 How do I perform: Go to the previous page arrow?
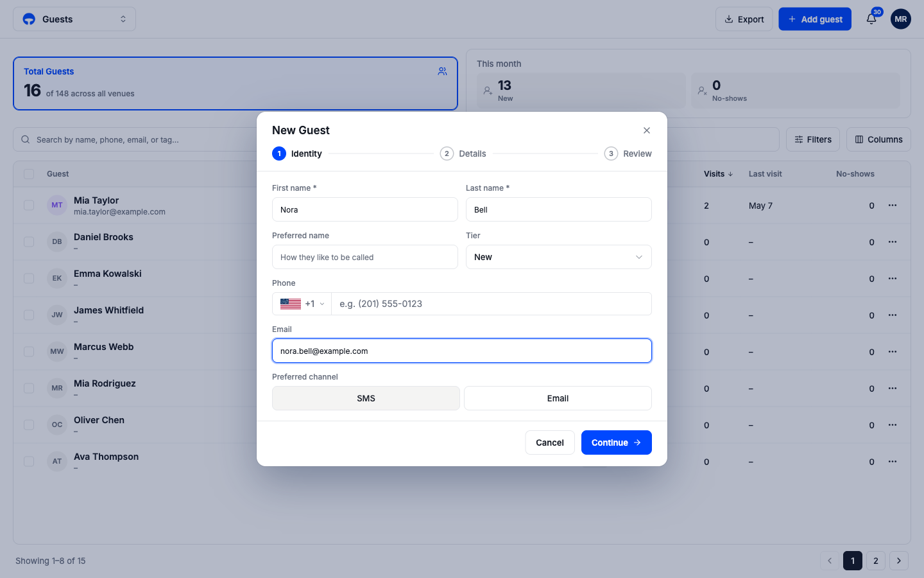pos(830,561)
